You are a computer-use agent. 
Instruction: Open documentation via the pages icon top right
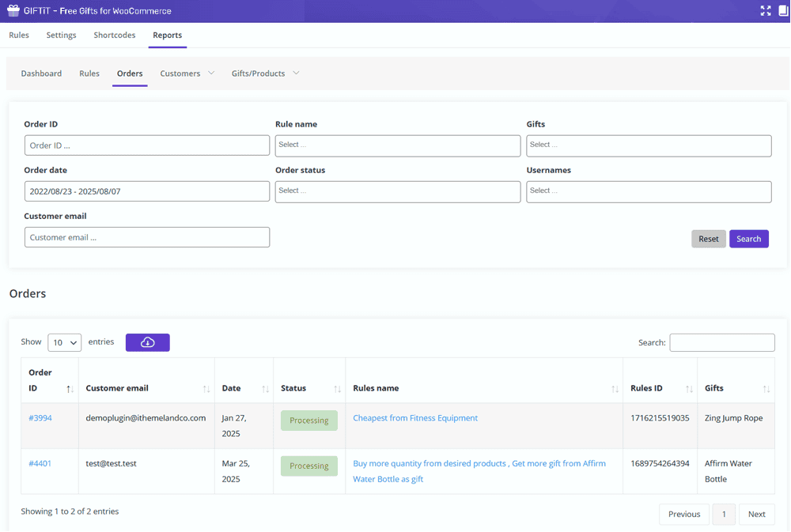[782, 11]
